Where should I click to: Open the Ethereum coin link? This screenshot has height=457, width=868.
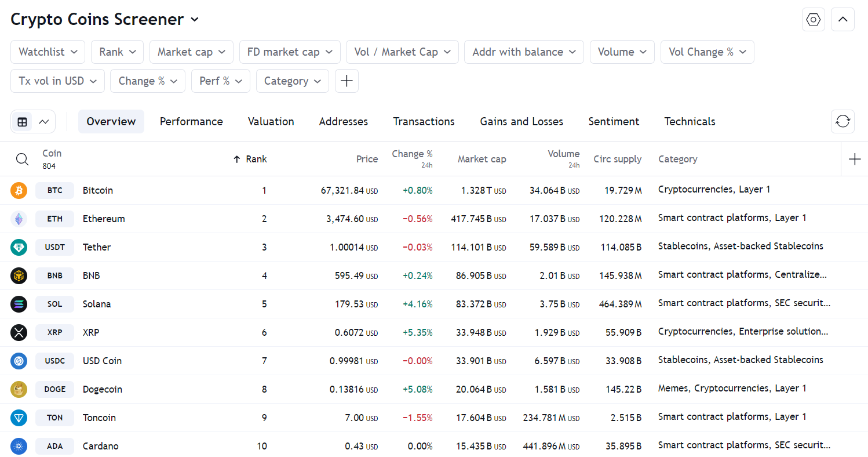click(x=104, y=219)
